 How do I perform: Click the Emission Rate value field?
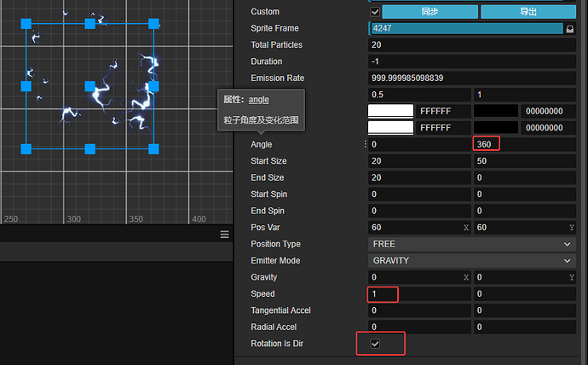pos(472,78)
